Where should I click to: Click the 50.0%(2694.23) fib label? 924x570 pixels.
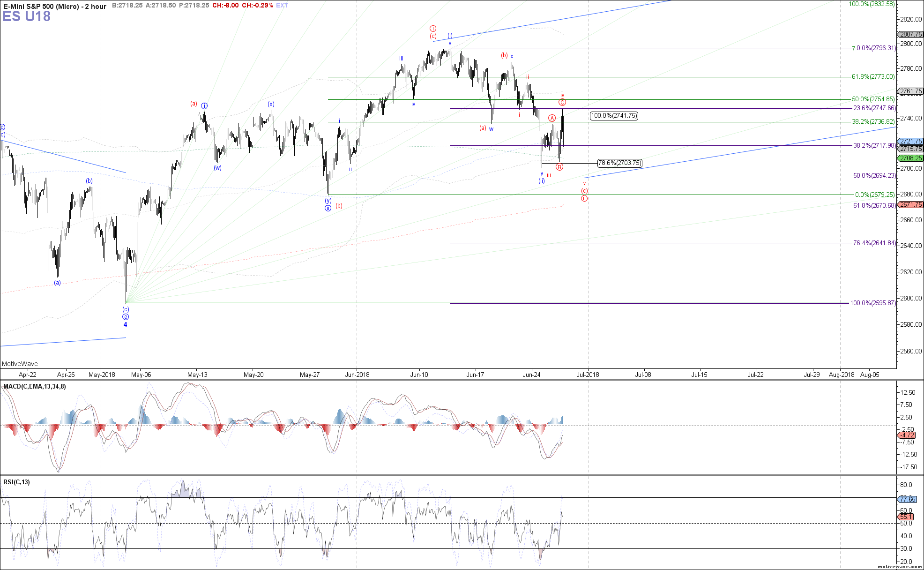pos(874,176)
